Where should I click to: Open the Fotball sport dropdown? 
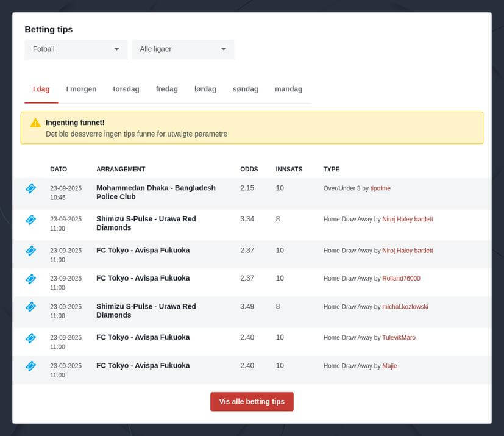coord(76,49)
